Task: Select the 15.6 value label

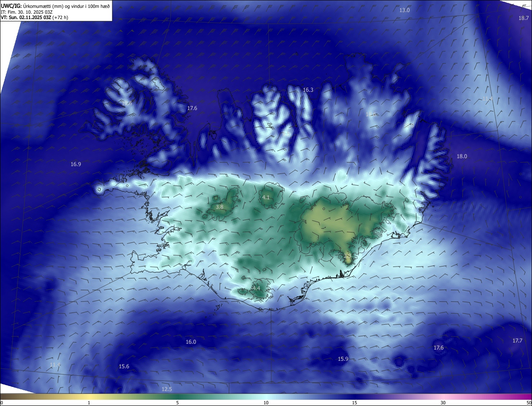Action: (124, 366)
